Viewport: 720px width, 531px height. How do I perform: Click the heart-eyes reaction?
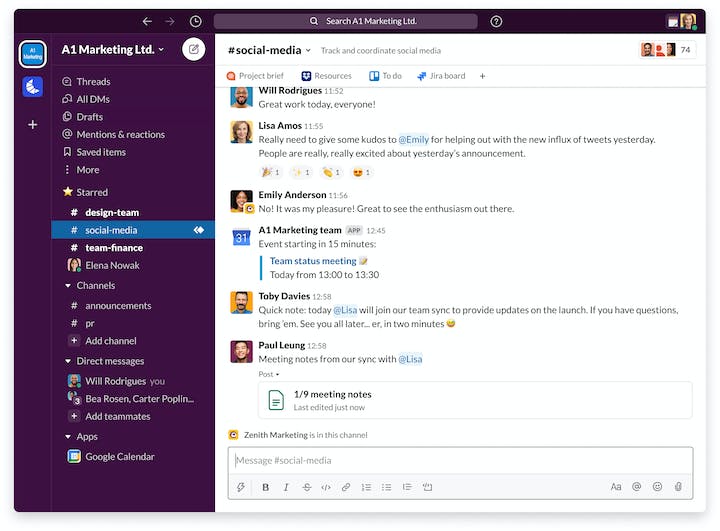361,172
